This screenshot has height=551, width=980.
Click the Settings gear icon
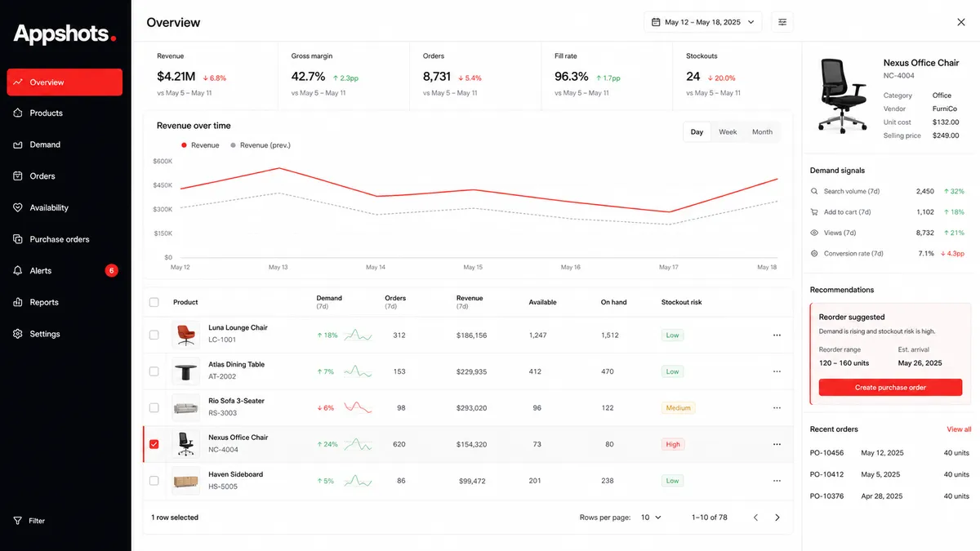click(x=18, y=334)
